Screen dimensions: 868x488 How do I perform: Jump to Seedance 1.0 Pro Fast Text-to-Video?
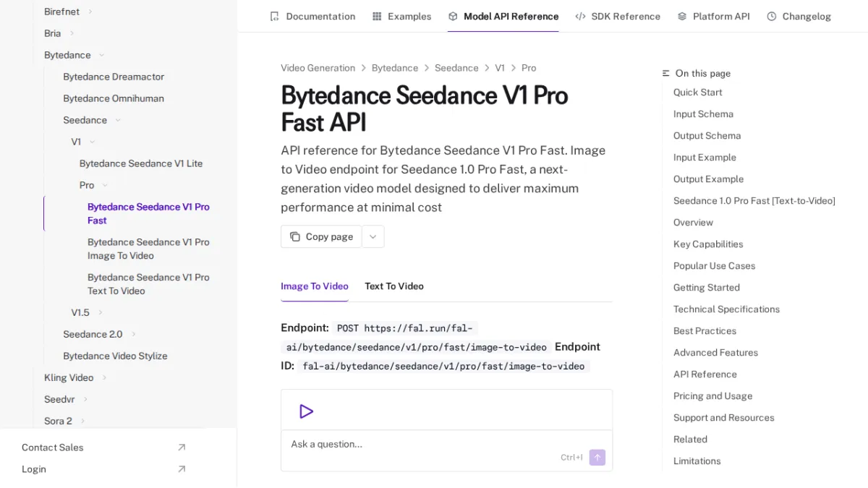pyautogui.click(x=754, y=201)
